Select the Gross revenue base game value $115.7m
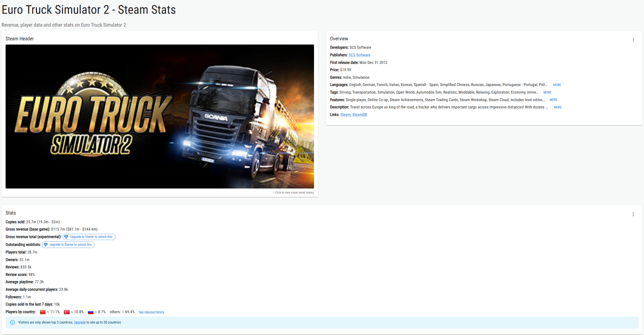The width and height of the screenshot is (644, 335). click(x=58, y=229)
